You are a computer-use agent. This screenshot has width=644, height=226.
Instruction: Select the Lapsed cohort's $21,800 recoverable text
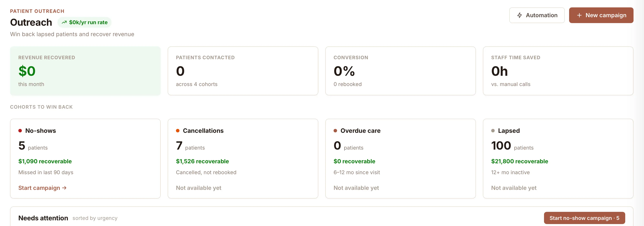coord(520,161)
